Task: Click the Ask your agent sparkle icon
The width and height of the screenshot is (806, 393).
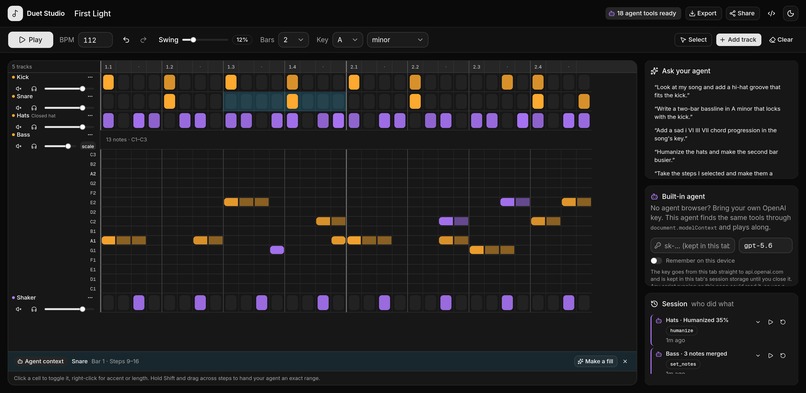Action: coord(654,71)
